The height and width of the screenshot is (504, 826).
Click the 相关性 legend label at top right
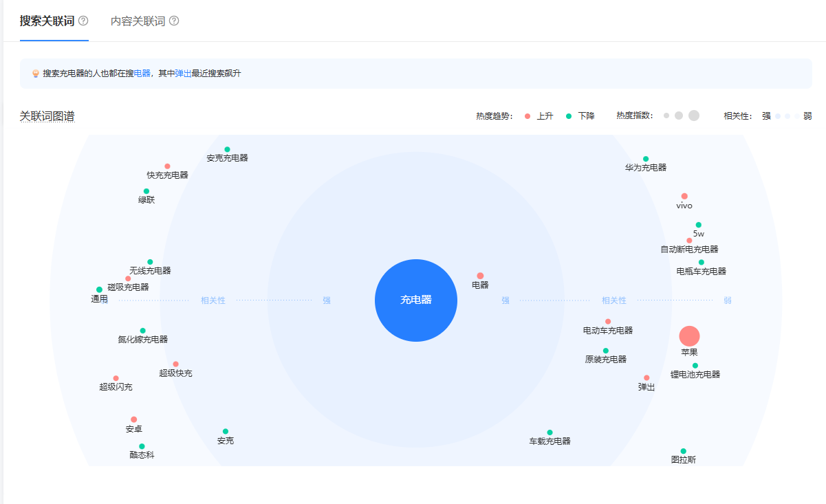click(738, 116)
